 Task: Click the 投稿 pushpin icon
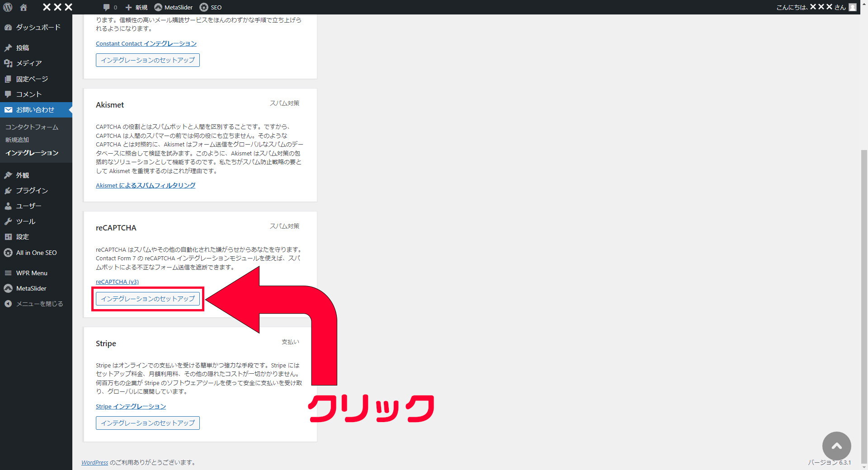(x=8, y=47)
